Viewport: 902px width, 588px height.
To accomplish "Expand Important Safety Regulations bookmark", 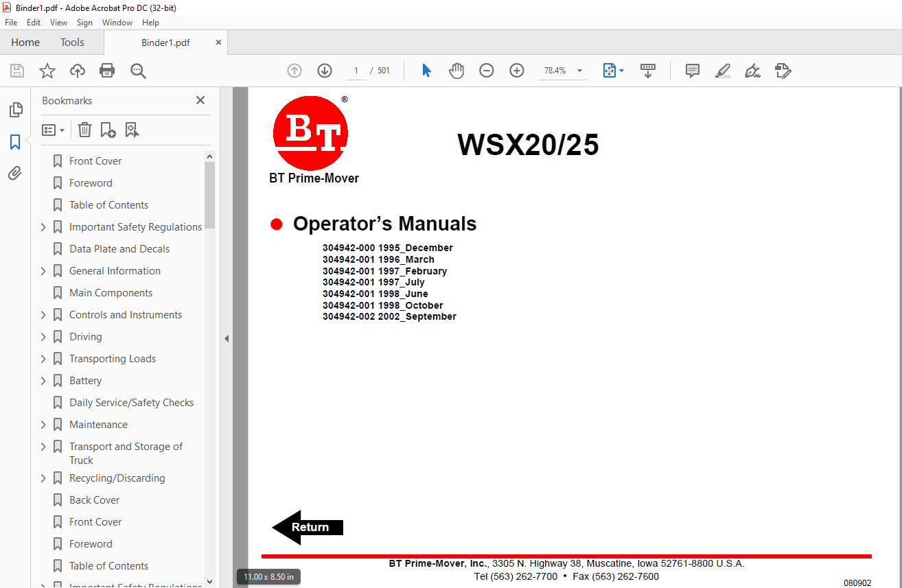I will pyautogui.click(x=43, y=227).
